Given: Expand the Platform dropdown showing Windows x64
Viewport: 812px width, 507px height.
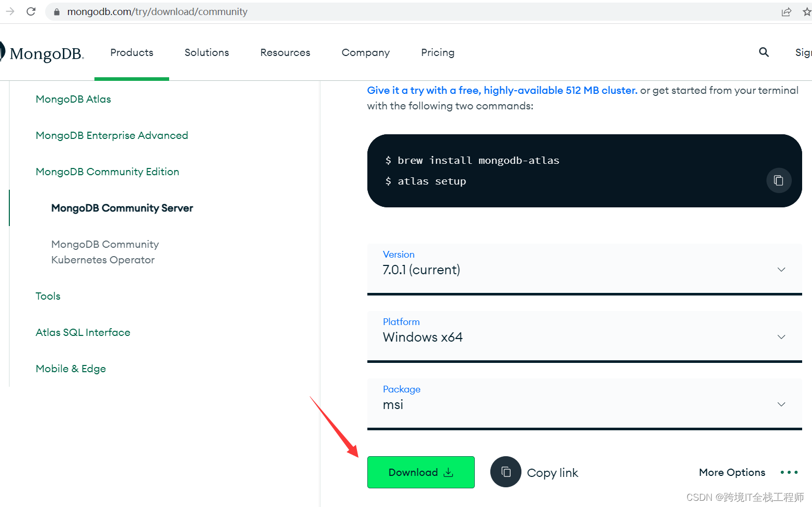Looking at the screenshot, I should click(584, 336).
